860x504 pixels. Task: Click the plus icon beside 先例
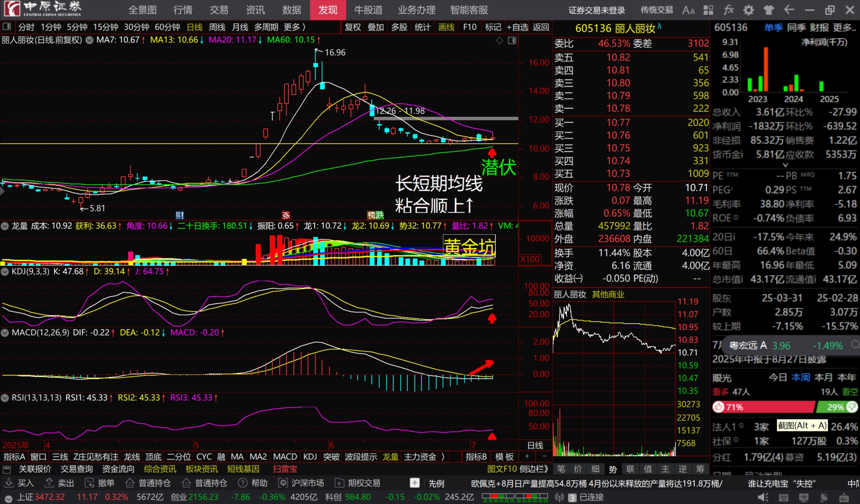tap(415, 483)
